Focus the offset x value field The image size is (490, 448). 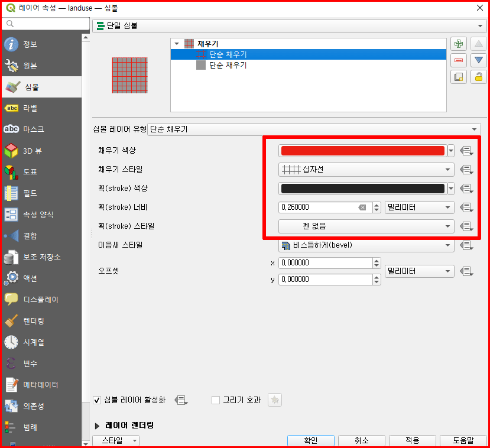click(325, 263)
